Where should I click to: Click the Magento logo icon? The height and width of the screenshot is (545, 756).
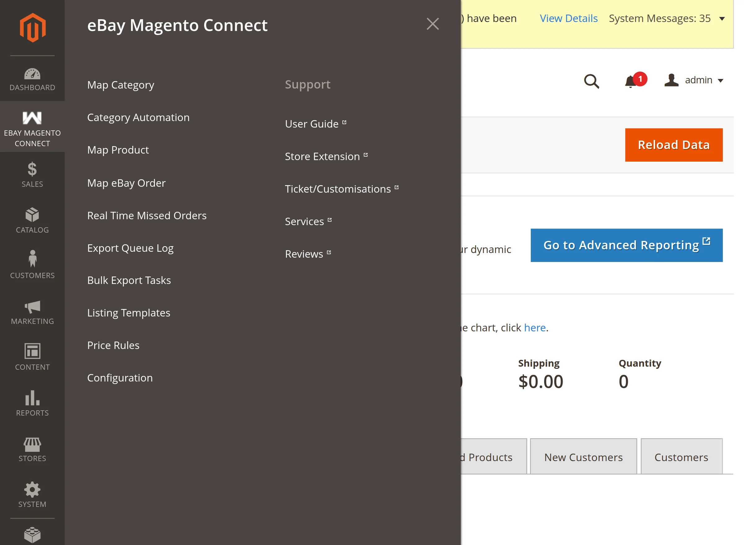point(32,28)
